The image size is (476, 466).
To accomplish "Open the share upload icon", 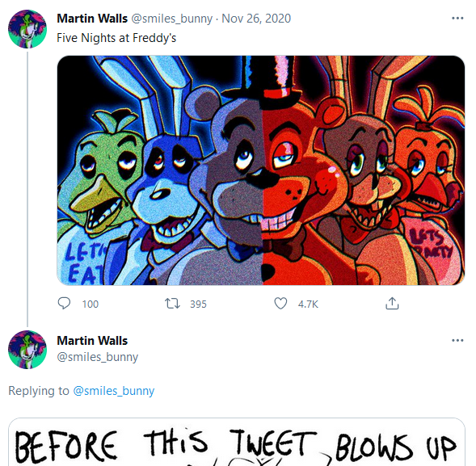I will coord(392,303).
